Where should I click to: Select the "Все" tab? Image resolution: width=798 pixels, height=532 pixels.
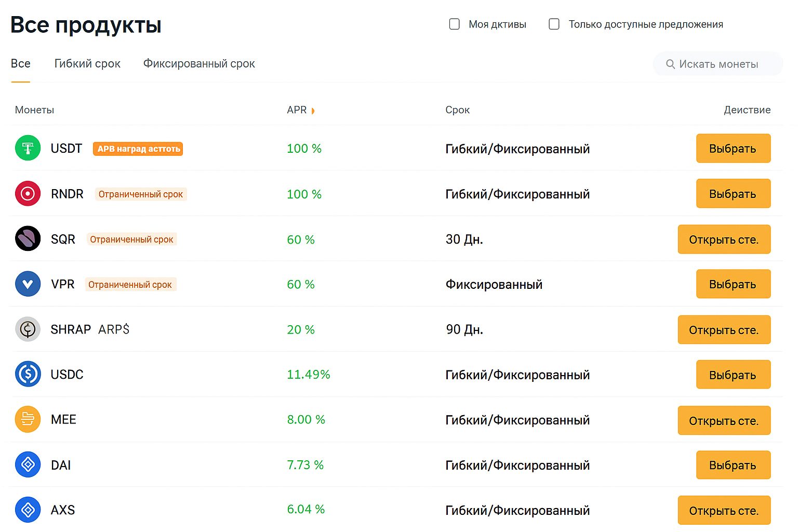[21, 64]
